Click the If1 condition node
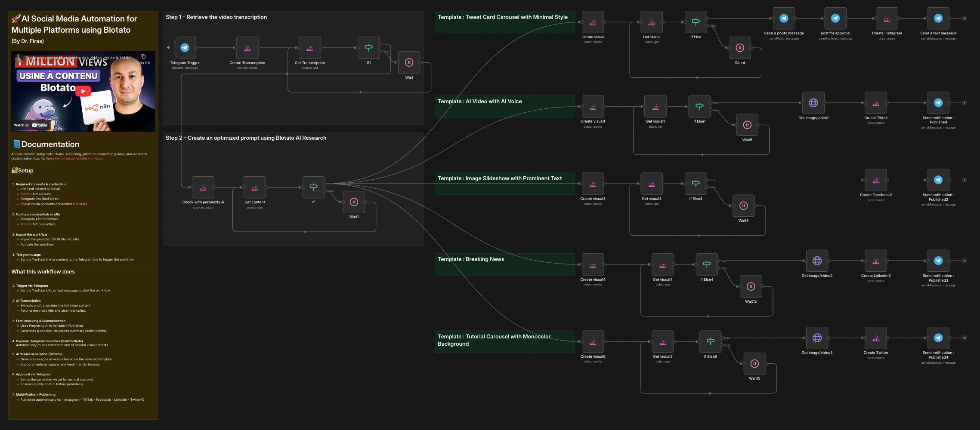The width and height of the screenshot is (980, 430). pos(368,48)
